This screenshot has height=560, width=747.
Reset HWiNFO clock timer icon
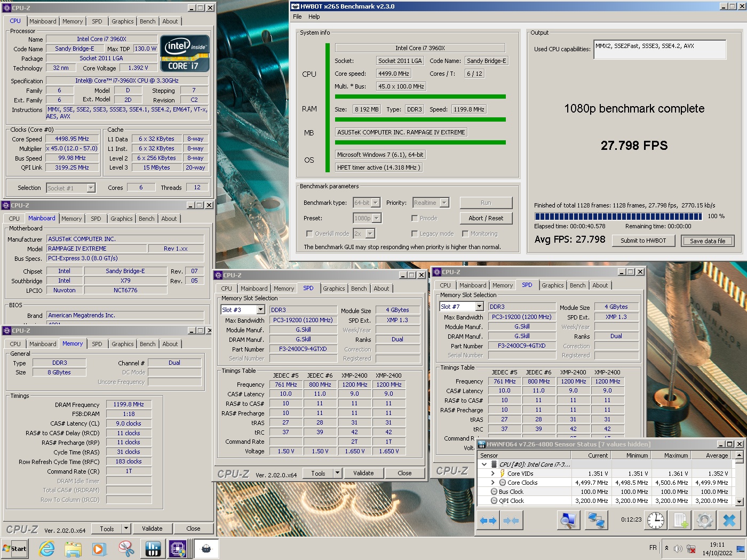click(x=656, y=521)
